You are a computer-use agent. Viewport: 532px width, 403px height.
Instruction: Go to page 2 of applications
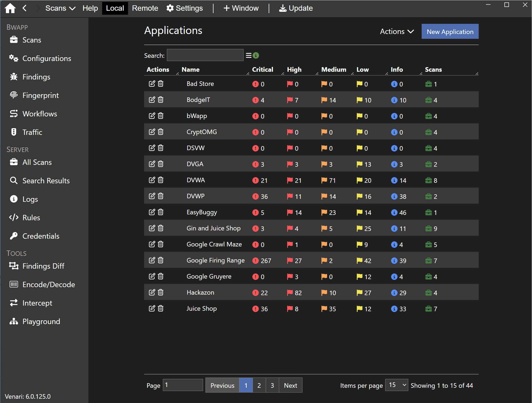(x=259, y=385)
